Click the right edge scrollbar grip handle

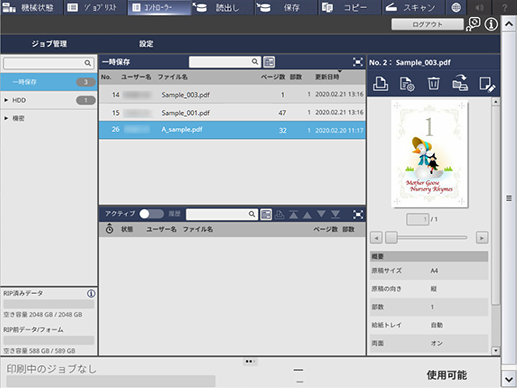click(509, 198)
